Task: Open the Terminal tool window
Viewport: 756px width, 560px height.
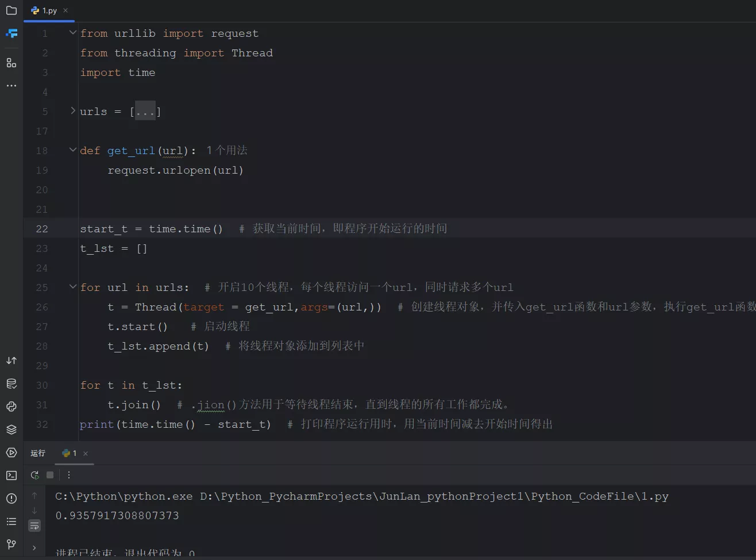Action: pyautogui.click(x=11, y=475)
